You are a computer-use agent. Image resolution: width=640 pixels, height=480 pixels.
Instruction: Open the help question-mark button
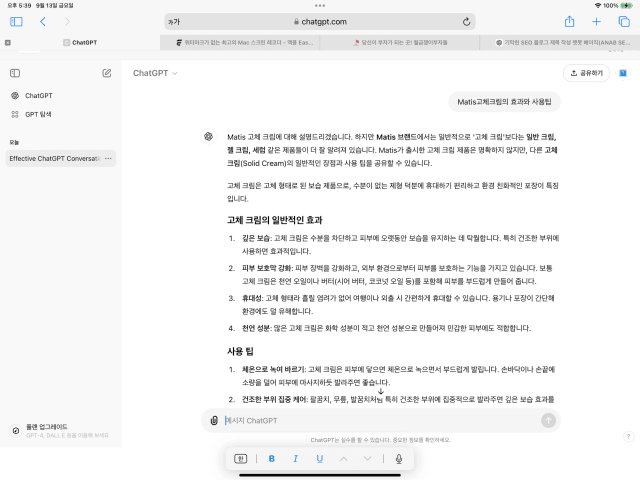coord(628,436)
